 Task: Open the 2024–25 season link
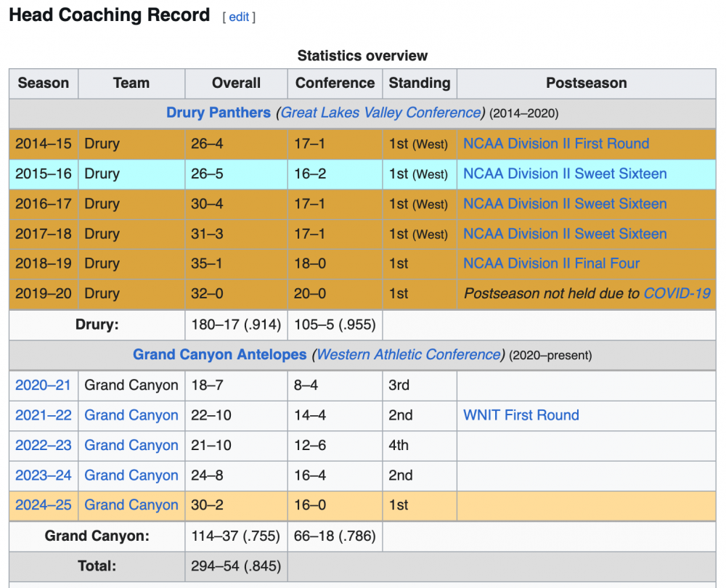click(x=44, y=505)
